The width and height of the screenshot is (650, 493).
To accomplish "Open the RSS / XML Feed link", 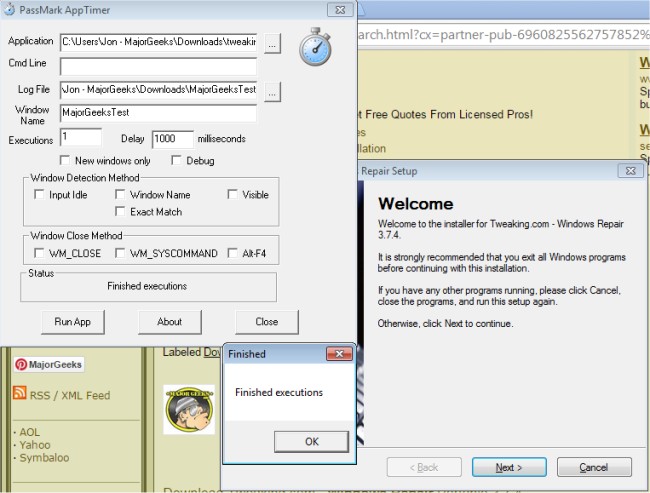I will 70,395.
